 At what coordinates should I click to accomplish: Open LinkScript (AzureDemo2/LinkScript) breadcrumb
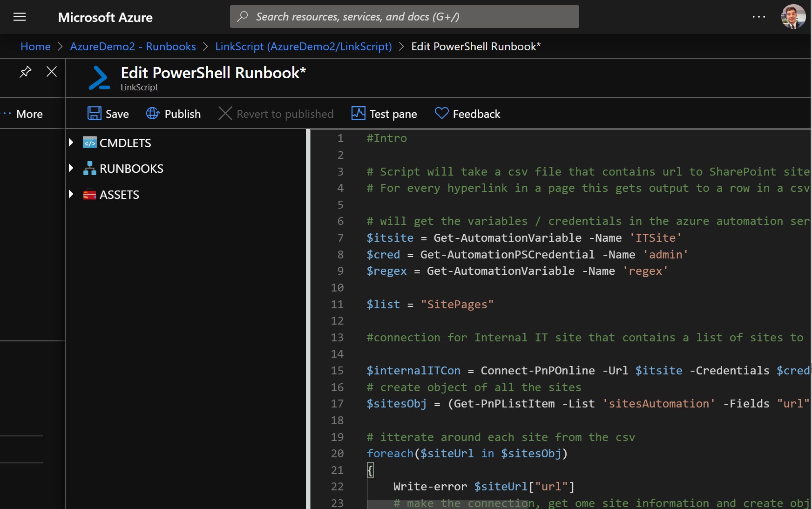click(x=304, y=47)
